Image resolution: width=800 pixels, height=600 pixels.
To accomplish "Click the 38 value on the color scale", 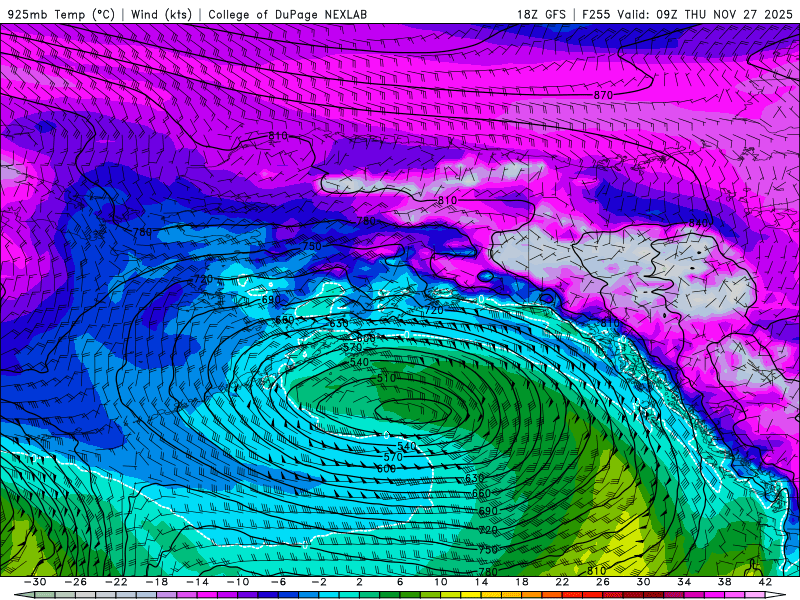I will (x=724, y=582).
